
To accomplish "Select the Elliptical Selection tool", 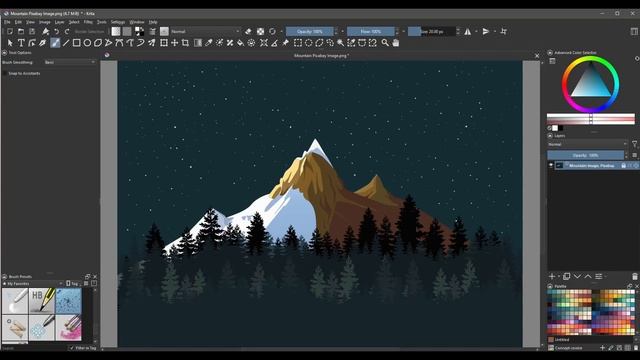I will [x=309, y=43].
